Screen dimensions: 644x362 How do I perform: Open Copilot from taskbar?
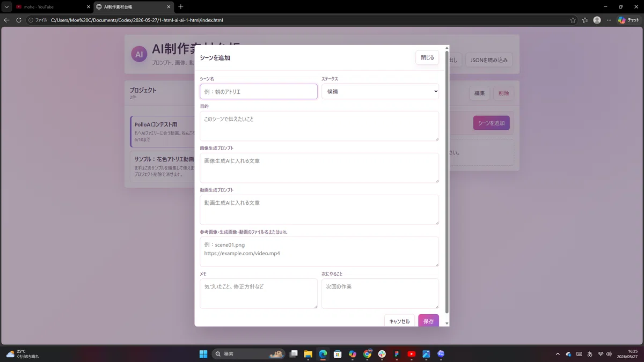point(353,354)
